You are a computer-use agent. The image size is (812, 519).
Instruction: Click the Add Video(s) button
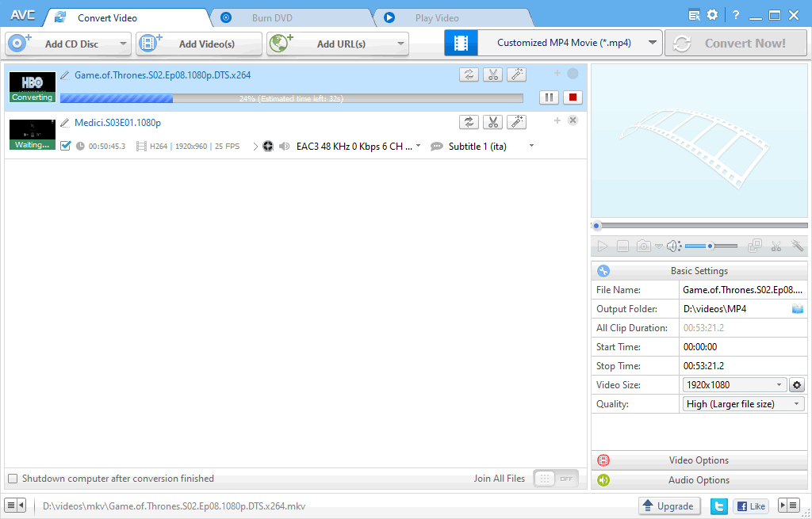(199, 44)
